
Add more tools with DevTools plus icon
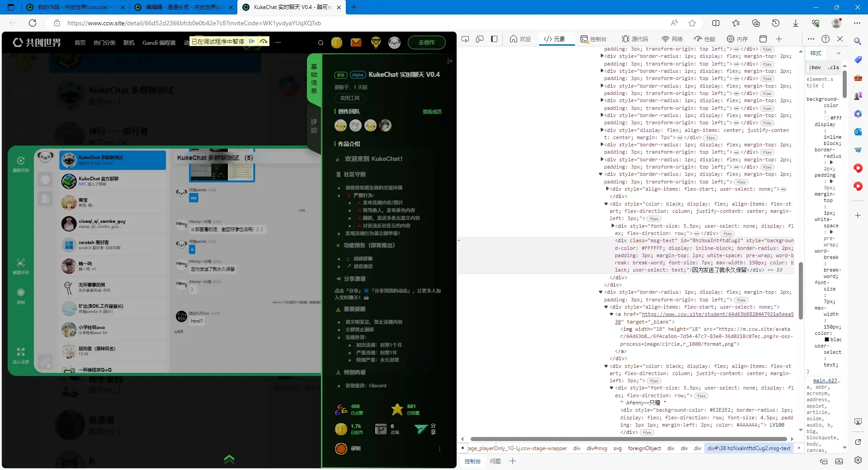(x=778, y=39)
